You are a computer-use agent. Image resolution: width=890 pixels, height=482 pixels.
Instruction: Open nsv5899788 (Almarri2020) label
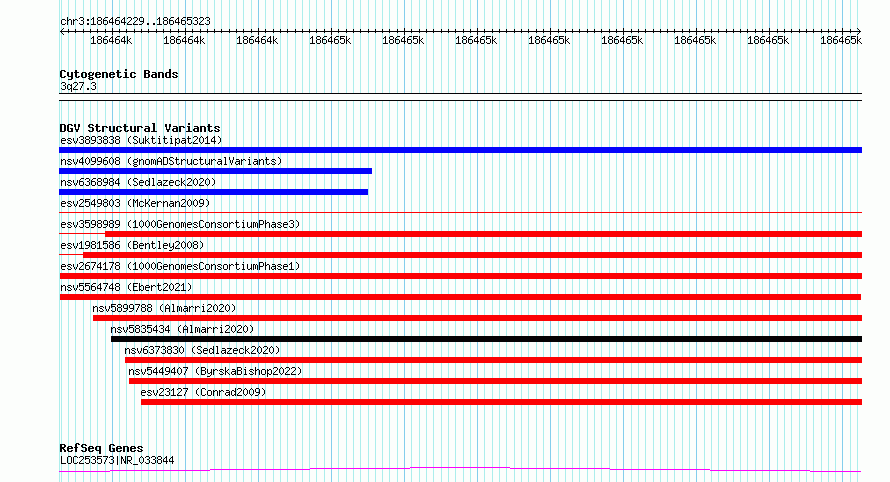(164, 308)
